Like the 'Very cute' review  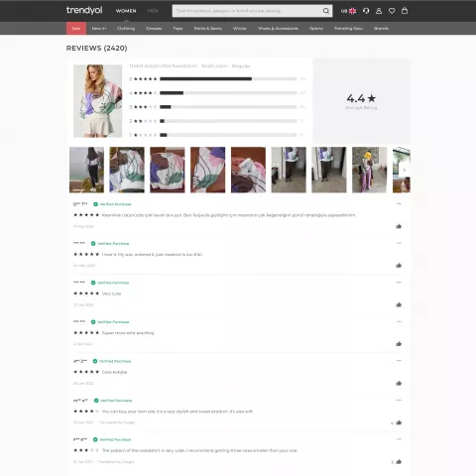pos(399,304)
